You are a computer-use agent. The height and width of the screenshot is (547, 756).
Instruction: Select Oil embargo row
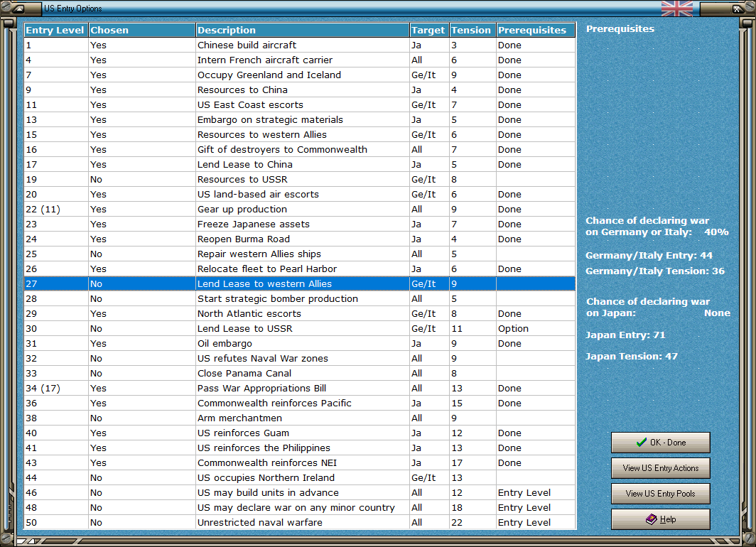(299, 344)
